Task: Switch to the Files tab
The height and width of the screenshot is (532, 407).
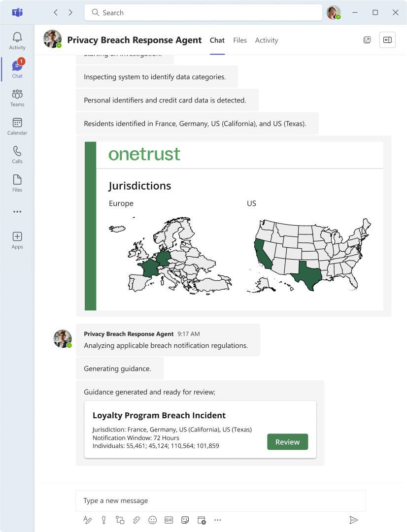Action: 240,40
